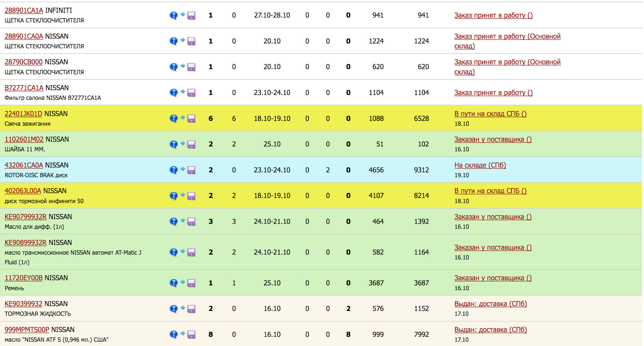The height and width of the screenshot is (346, 644).
Task: Click the blue arrow icon for B72771CA1A
Action: [183, 92]
